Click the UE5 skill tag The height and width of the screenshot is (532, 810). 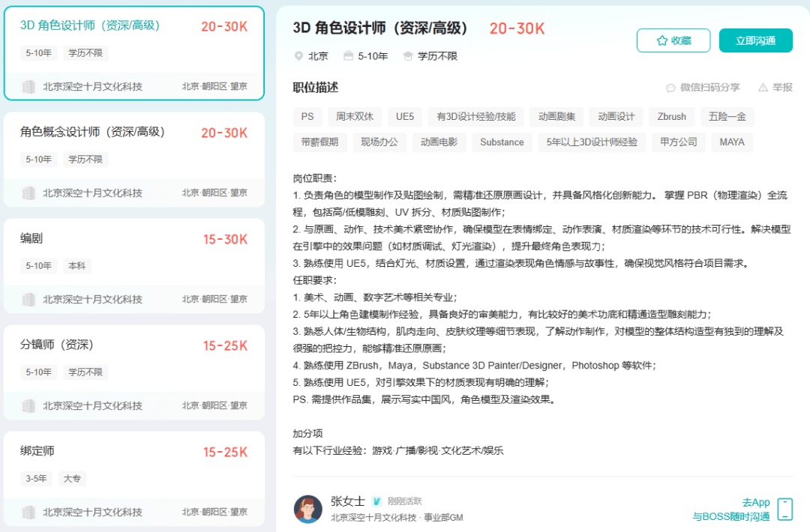pos(405,117)
